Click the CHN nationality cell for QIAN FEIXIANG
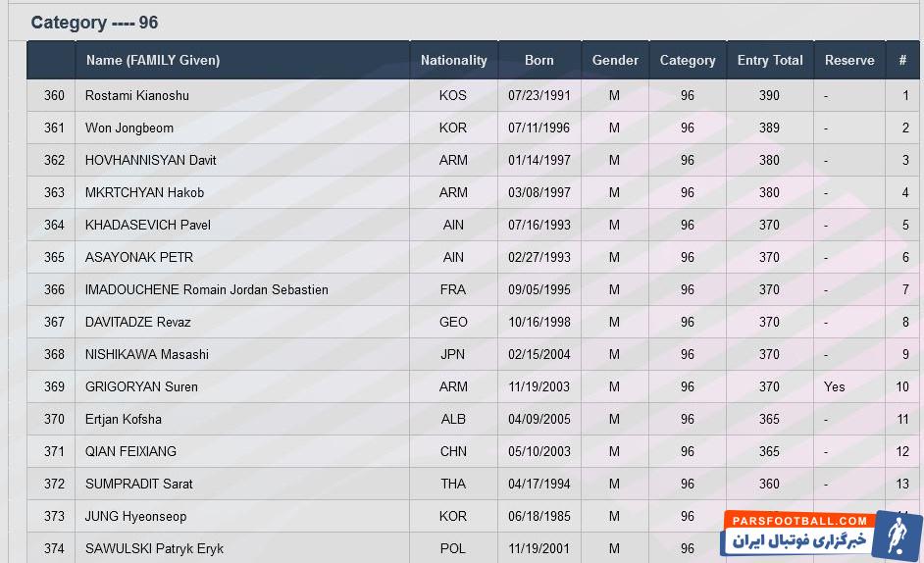This screenshot has height=563, width=924. [453, 451]
